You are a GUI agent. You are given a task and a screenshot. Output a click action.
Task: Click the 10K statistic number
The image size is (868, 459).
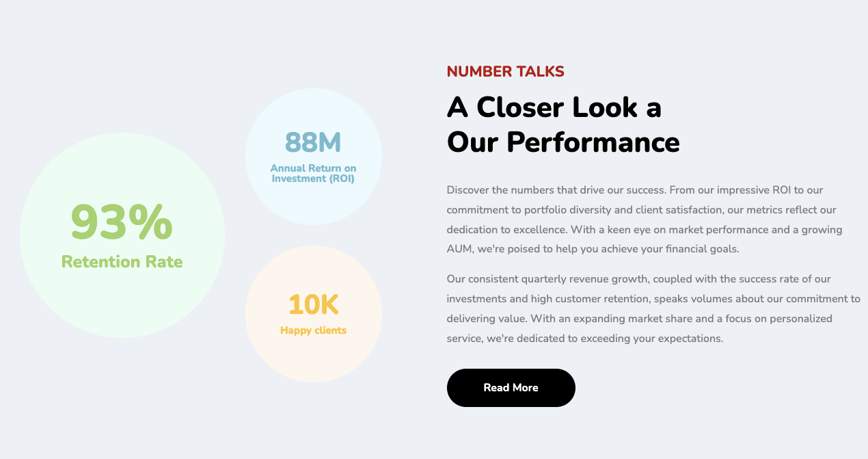point(314,304)
